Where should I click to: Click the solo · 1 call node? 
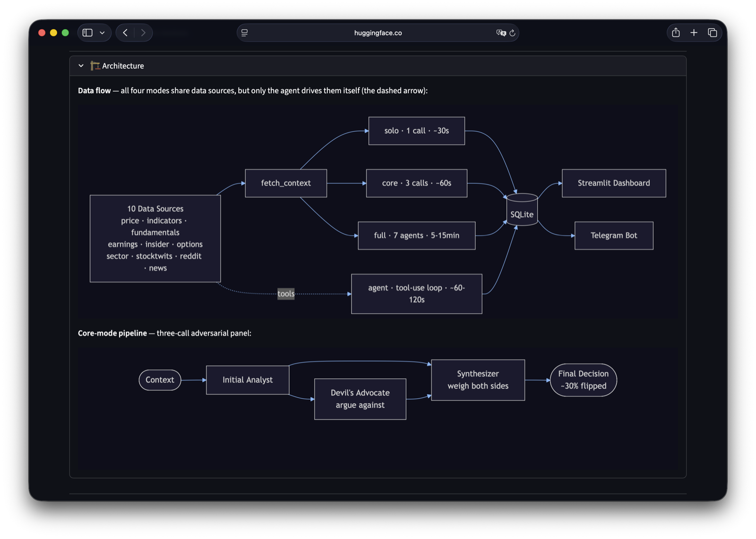click(x=416, y=131)
